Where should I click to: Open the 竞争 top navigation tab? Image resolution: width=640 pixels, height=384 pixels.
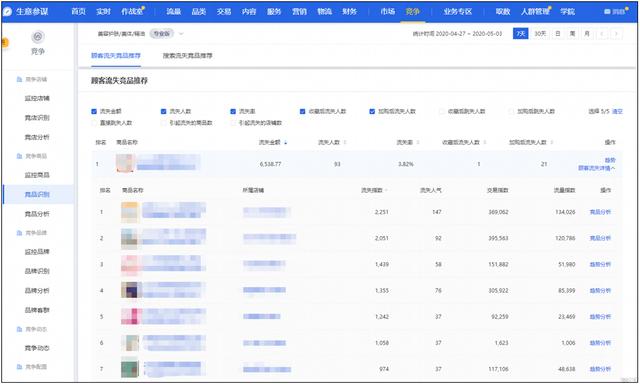[x=412, y=11]
